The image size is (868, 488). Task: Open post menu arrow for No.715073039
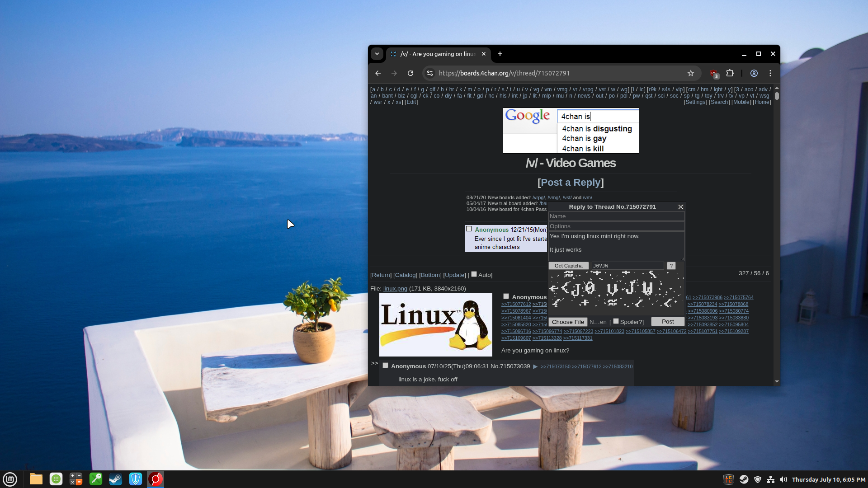click(x=535, y=366)
